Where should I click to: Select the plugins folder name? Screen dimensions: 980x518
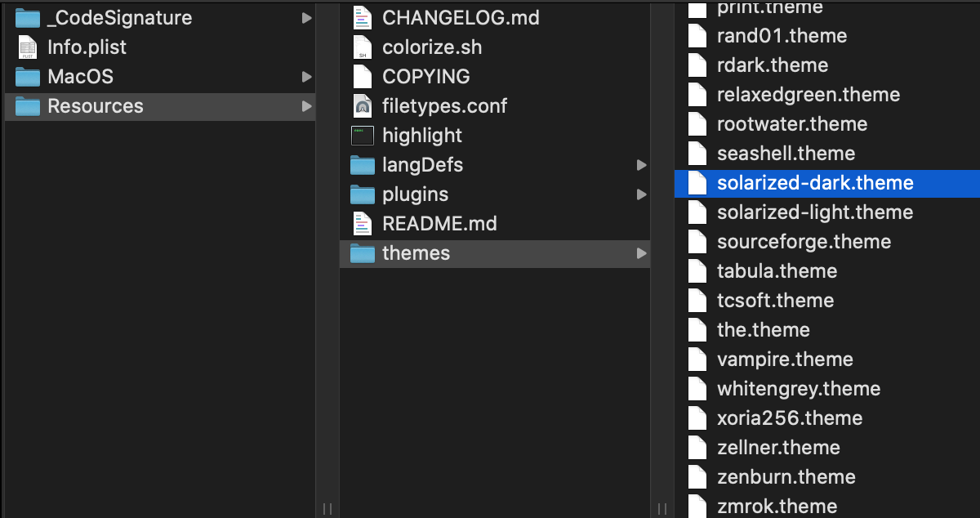coord(416,194)
